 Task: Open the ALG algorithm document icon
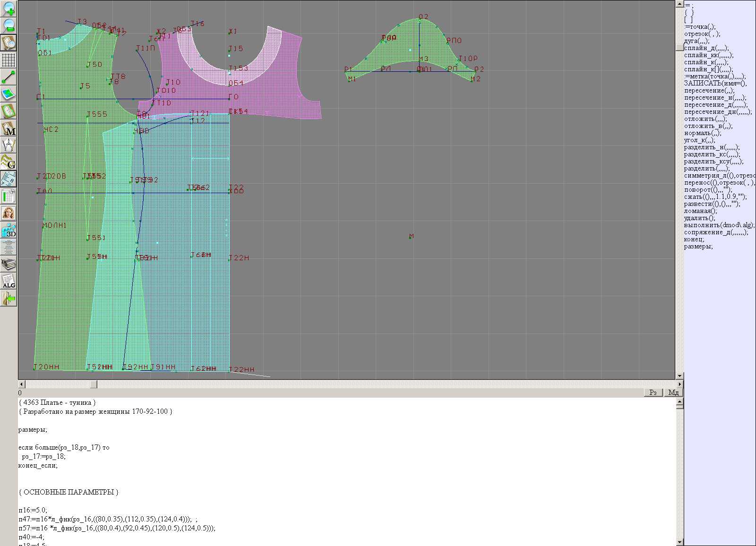tap(9, 282)
